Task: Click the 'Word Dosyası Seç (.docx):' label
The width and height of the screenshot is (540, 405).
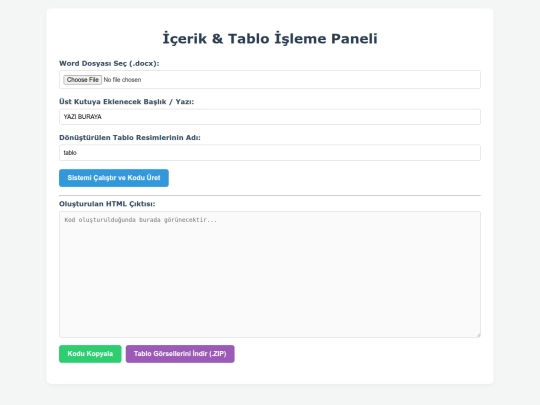Action: click(109, 63)
